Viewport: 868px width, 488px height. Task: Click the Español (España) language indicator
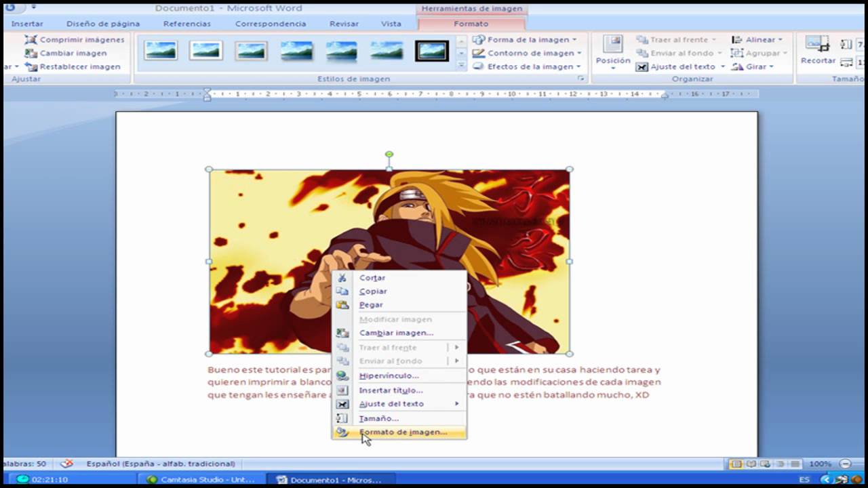[x=161, y=464]
